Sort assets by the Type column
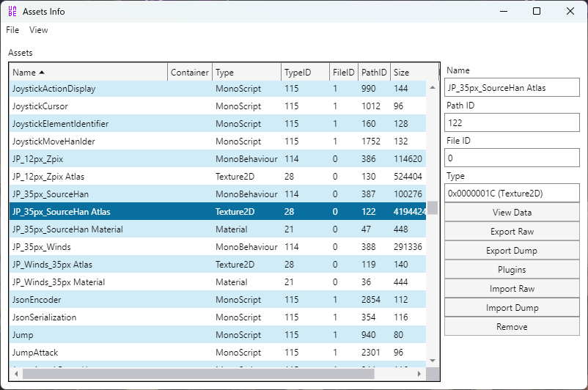Screen dimensions: 588x390 [x=247, y=73]
